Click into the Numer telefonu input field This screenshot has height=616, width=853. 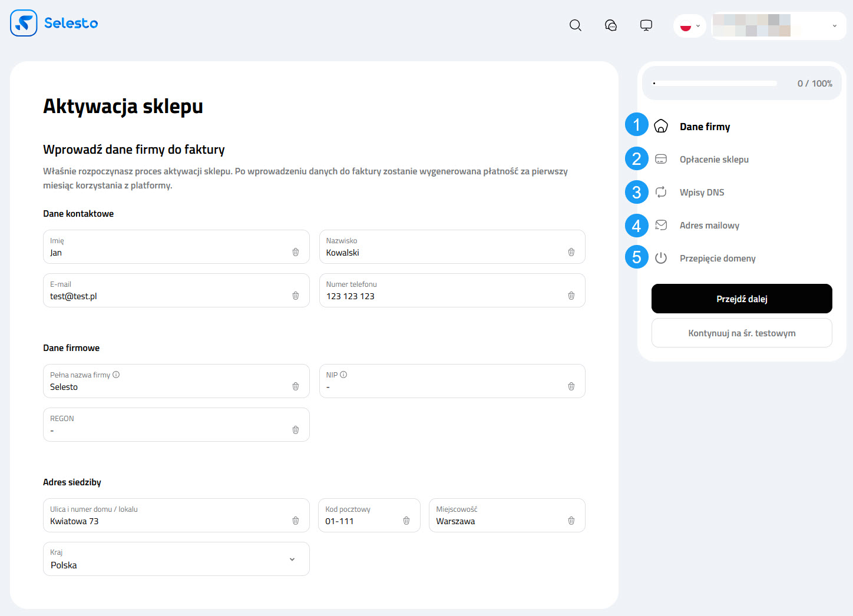tap(442, 296)
